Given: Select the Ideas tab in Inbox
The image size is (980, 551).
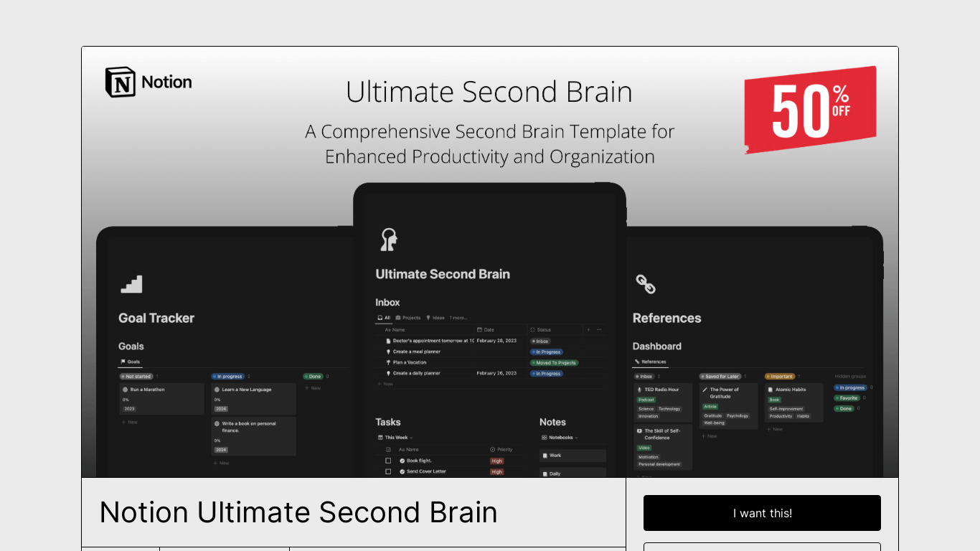Looking at the screenshot, I should point(435,317).
